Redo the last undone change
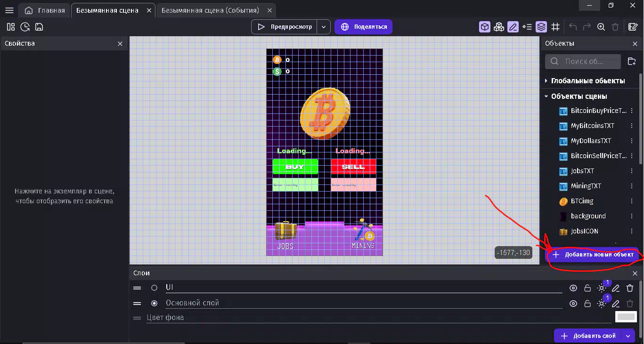 click(x=587, y=27)
